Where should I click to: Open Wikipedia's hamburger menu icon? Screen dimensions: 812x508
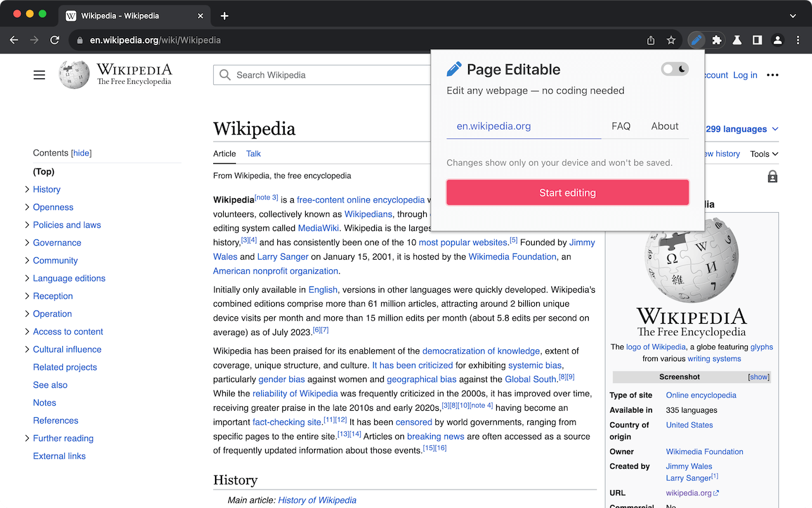[x=39, y=74]
